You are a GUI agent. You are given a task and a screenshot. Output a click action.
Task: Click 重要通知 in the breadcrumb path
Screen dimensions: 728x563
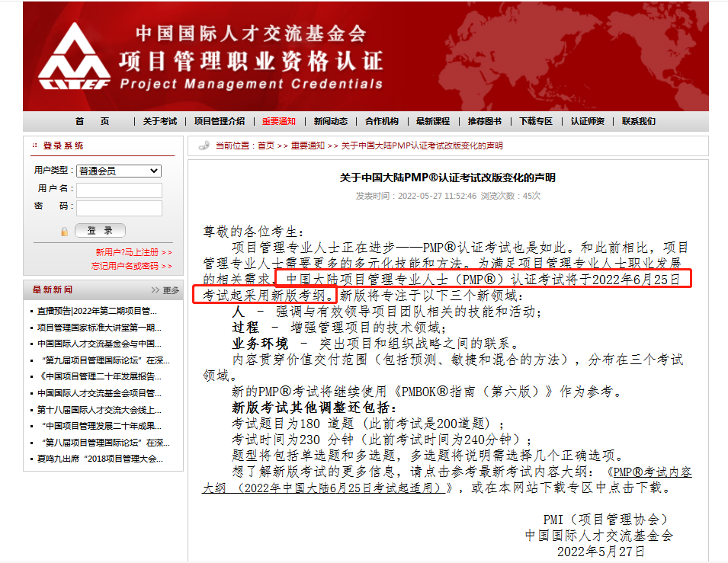point(307,146)
